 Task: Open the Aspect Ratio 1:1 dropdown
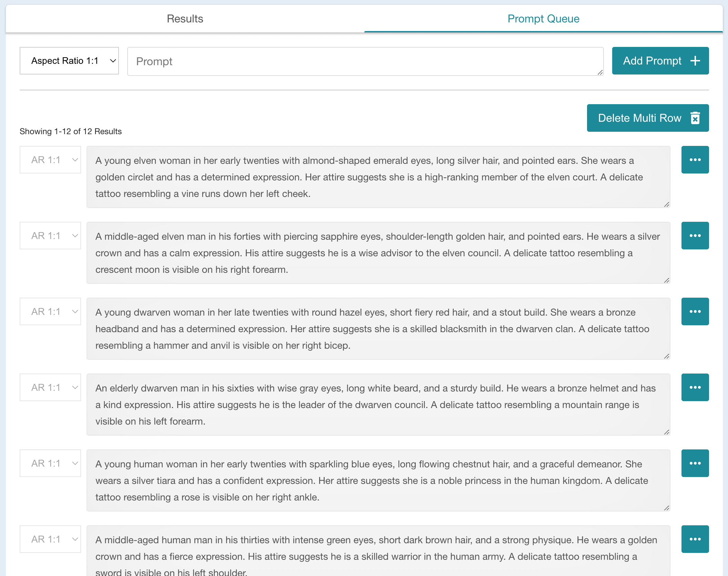click(x=69, y=61)
